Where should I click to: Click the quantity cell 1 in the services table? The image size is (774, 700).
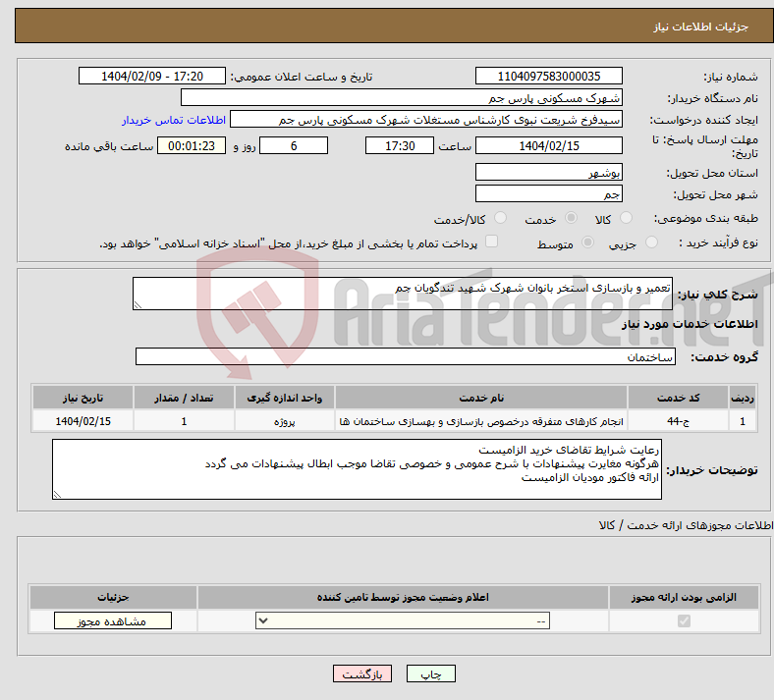[184, 421]
